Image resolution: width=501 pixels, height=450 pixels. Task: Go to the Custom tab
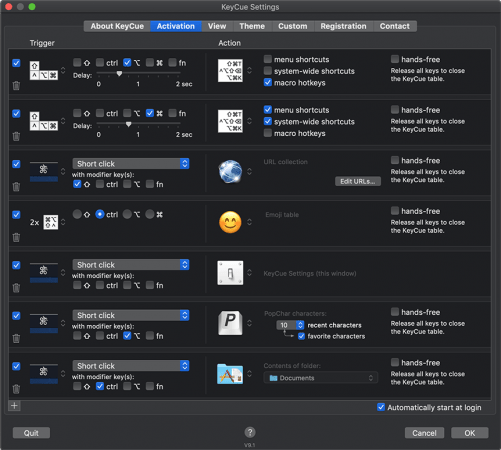pyautogui.click(x=293, y=26)
